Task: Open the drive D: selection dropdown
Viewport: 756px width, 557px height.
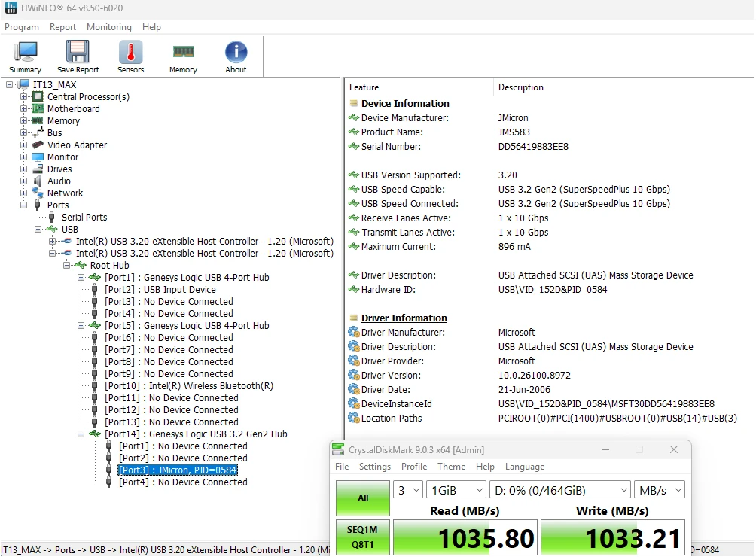Action: (560, 491)
